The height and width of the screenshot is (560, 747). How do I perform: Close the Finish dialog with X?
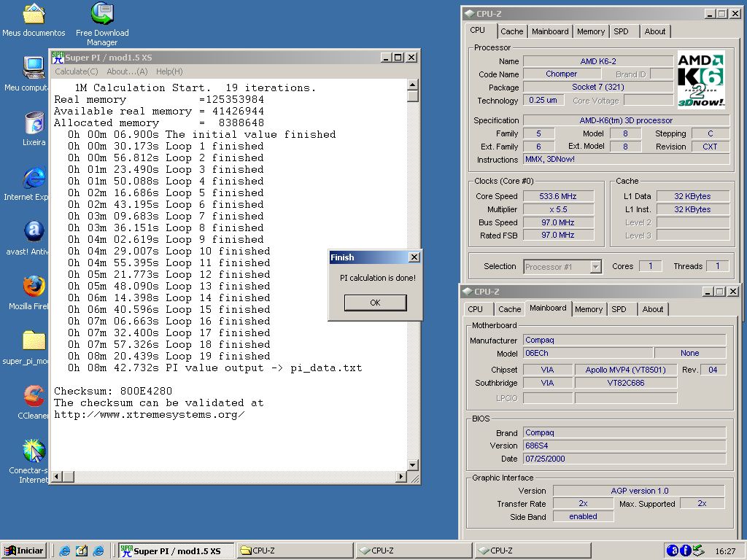coord(414,257)
